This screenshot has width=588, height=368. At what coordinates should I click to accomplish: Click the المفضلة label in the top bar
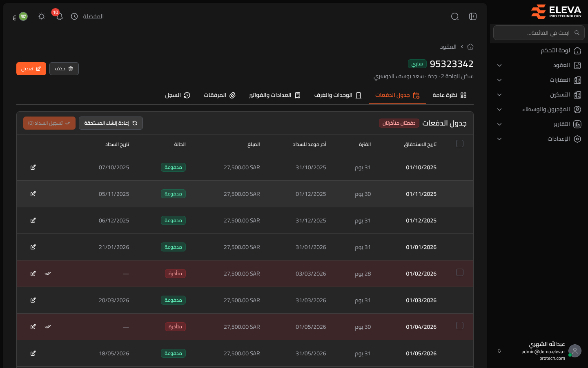click(x=93, y=16)
